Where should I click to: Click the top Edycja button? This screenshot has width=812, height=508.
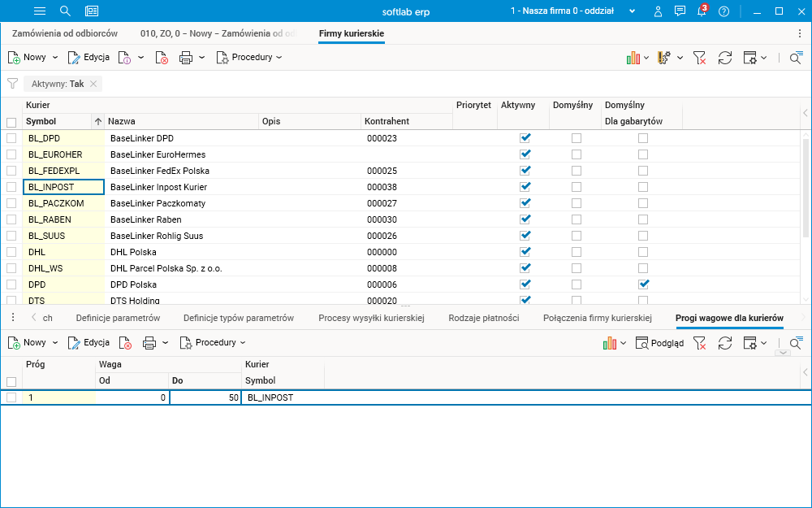(89, 58)
